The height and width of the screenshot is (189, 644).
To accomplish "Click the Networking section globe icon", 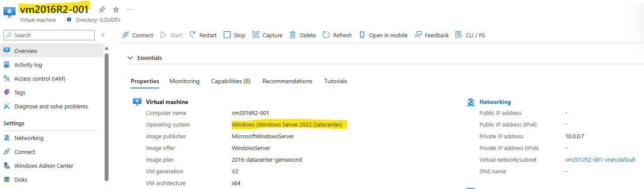I will [x=471, y=102].
